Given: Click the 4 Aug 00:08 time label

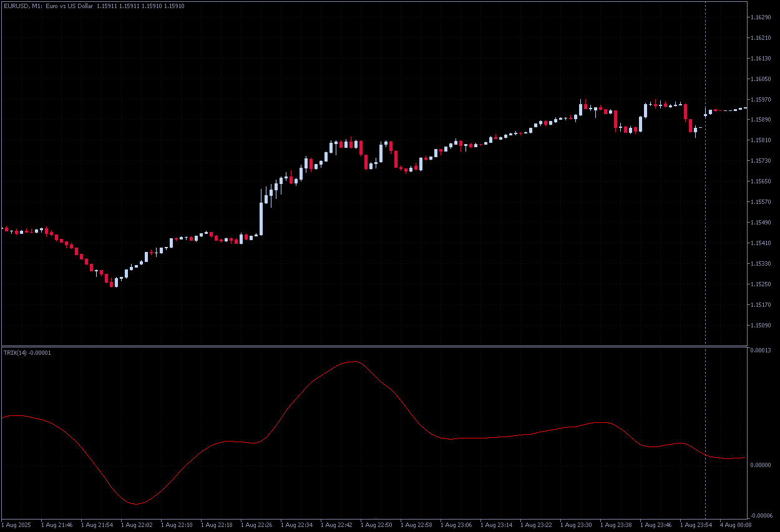Looking at the screenshot, I should (x=735, y=525).
